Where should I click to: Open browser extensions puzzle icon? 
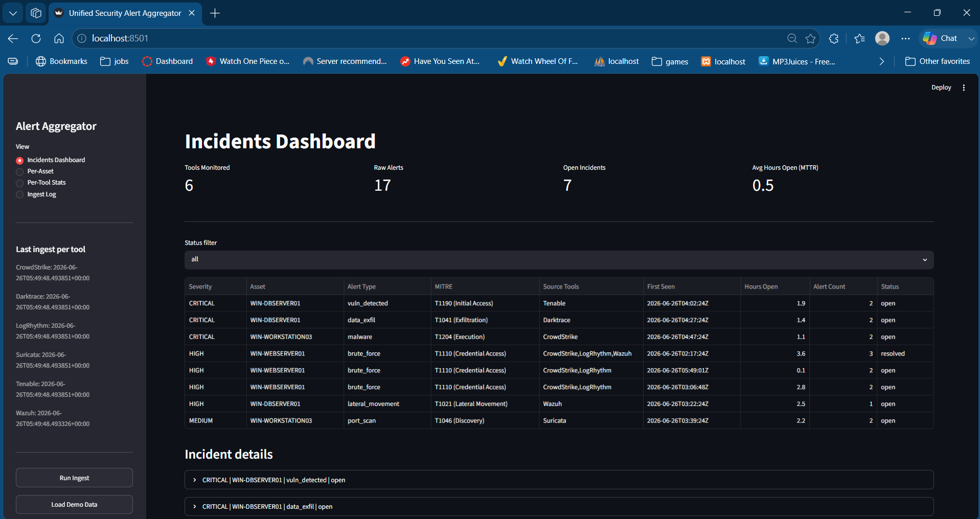(x=834, y=38)
